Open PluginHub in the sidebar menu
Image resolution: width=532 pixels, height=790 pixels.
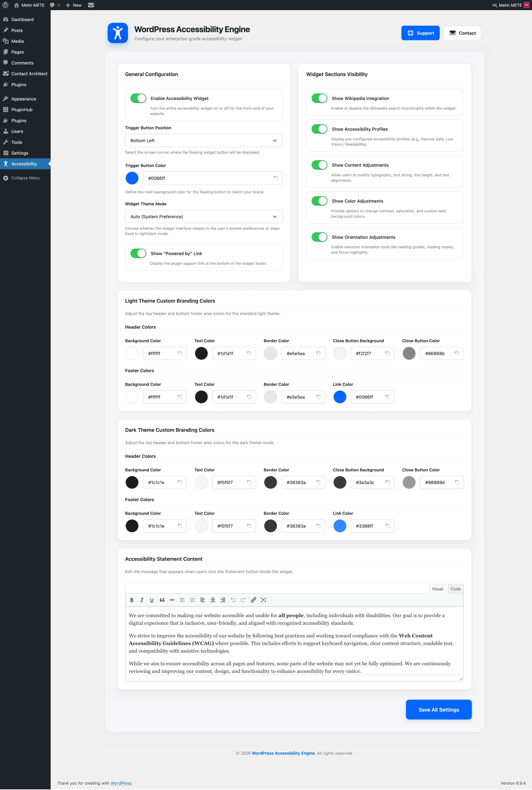(x=22, y=110)
